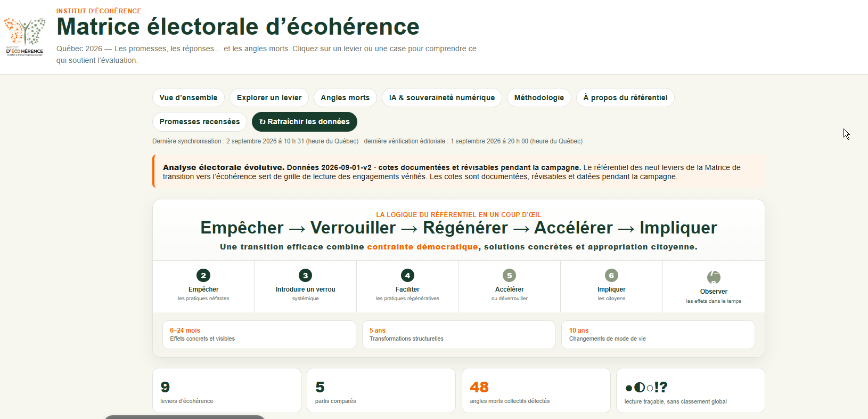Click the Institut d'écohérence logo

coord(24,37)
